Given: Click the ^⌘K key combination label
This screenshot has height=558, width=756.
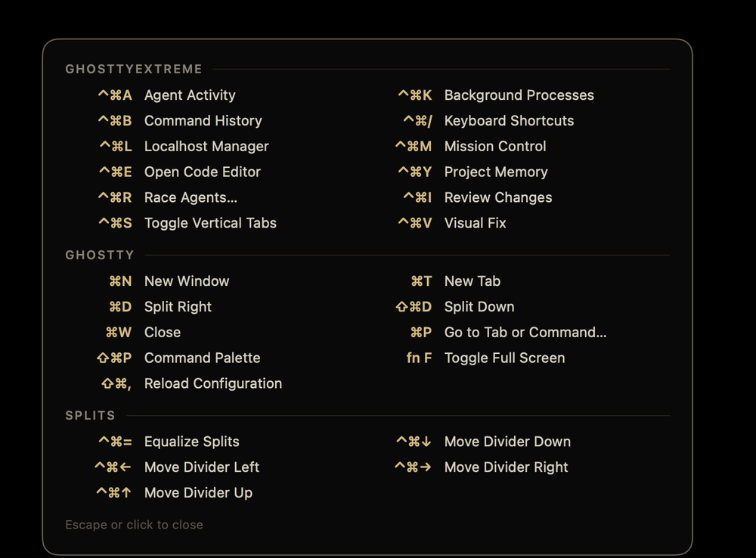Looking at the screenshot, I should click(414, 95).
